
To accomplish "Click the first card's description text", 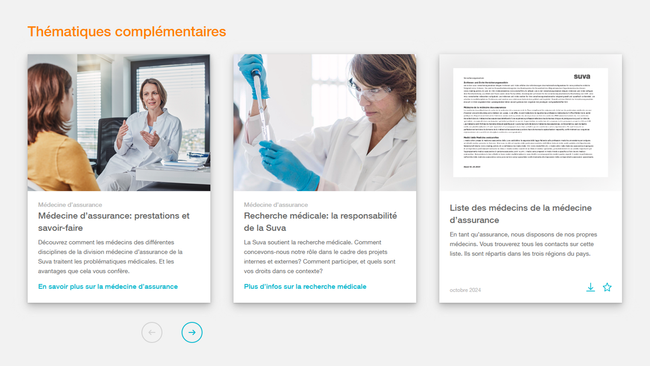I will (110, 257).
